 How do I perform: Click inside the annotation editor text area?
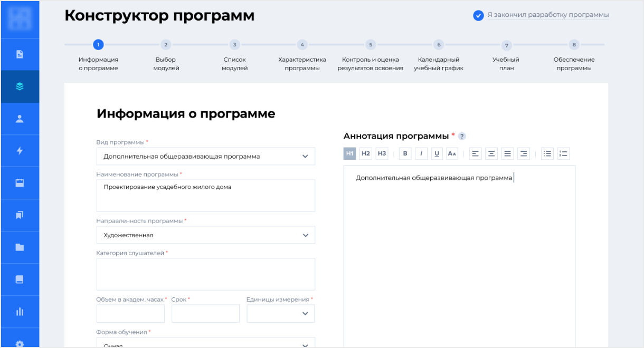click(x=459, y=257)
